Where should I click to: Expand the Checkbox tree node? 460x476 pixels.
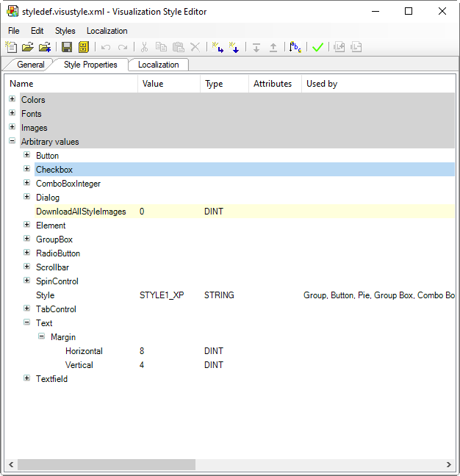click(x=26, y=169)
